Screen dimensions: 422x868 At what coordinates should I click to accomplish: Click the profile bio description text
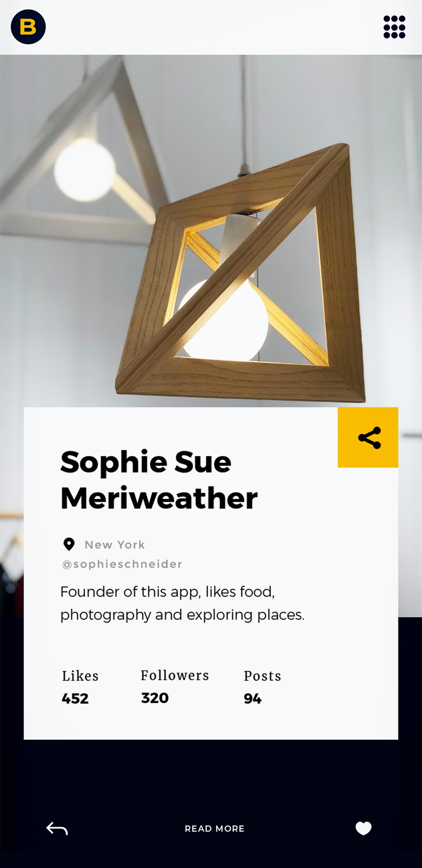(x=182, y=603)
